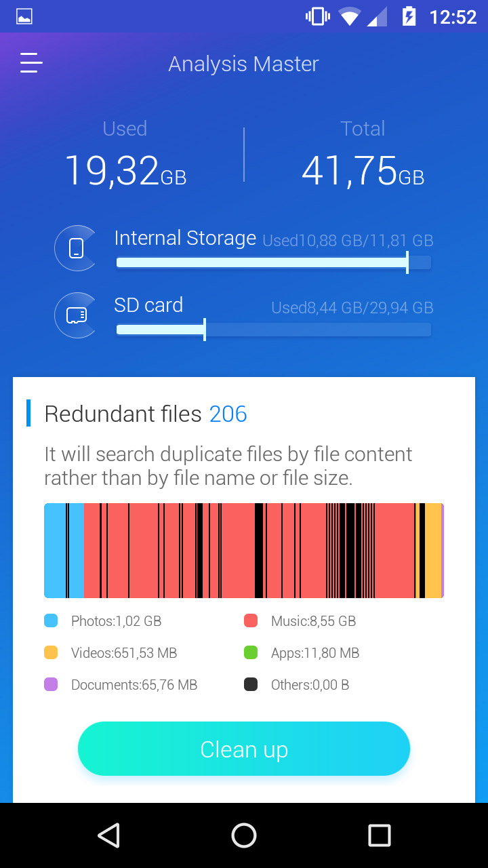
Task: Tap the battery icon in status bar
Action: tap(409, 16)
